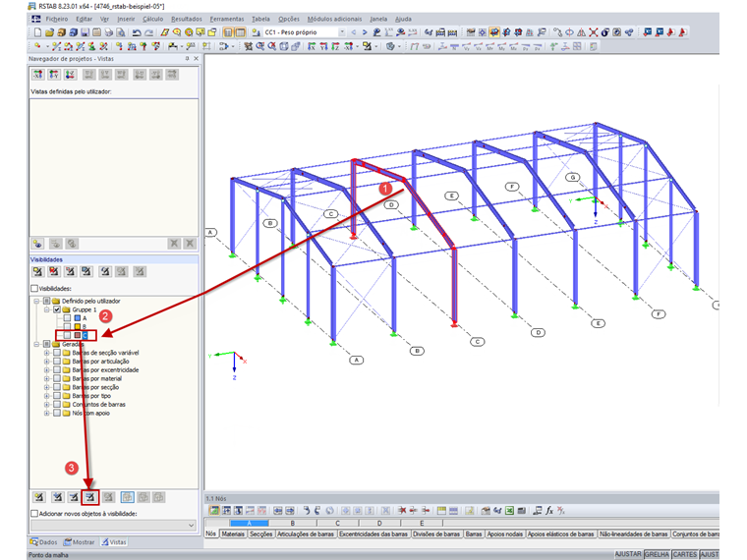Open the Módulos adicionais menu

334,19
